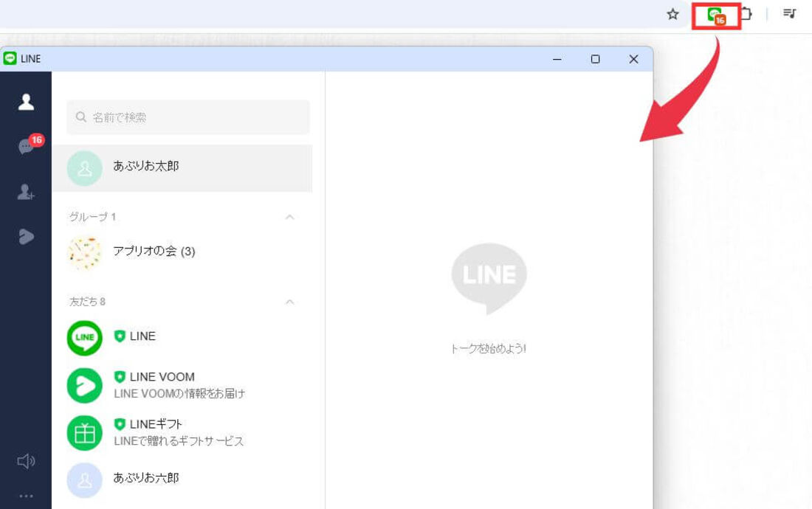812x509 pixels.
Task: Open the LINE VOOM friend entry
Action: pos(182,385)
